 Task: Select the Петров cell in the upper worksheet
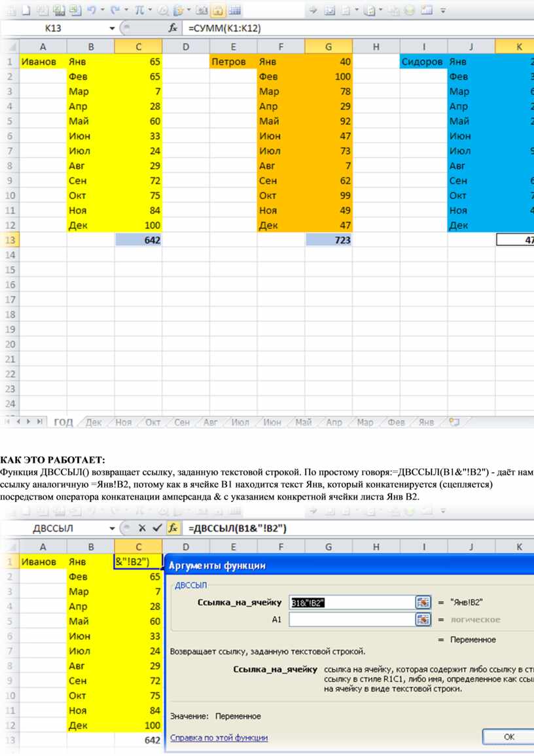233,62
